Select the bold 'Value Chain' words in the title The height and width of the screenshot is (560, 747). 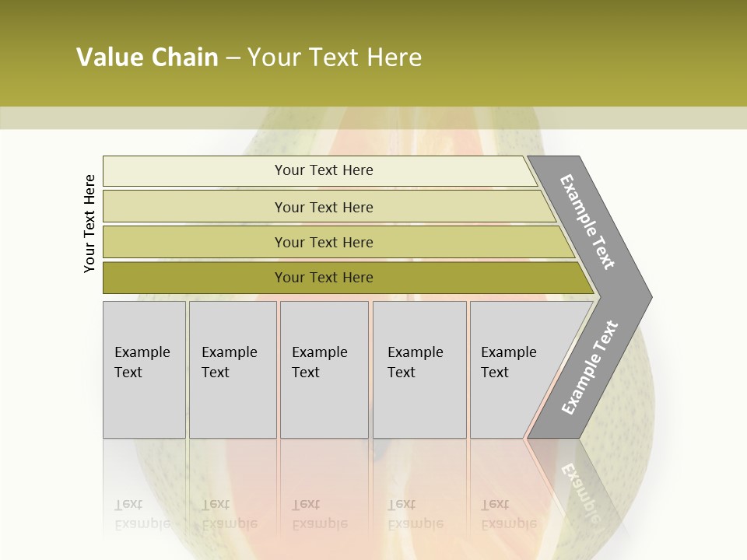(147, 57)
